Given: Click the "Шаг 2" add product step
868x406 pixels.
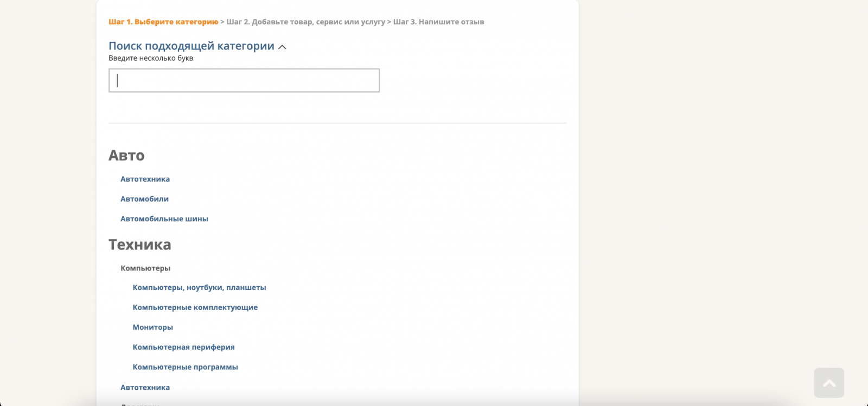Looking at the screenshot, I should tap(305, 22).
